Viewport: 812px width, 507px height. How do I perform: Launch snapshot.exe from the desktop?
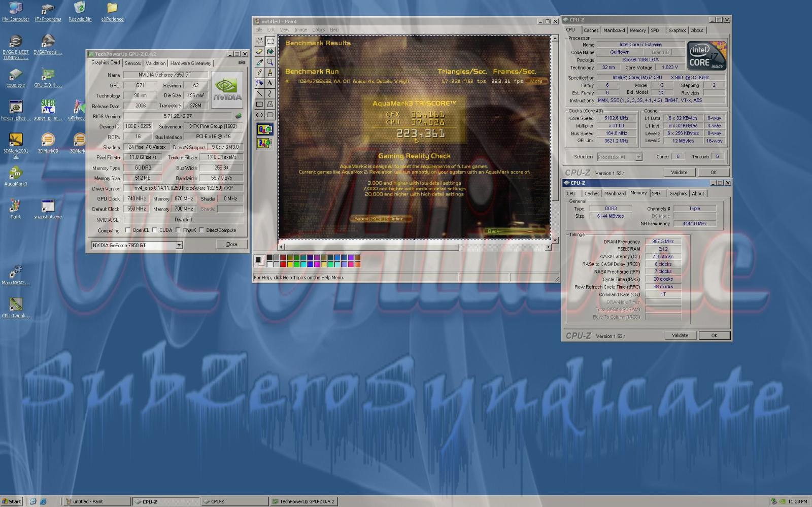coord(48,209)
